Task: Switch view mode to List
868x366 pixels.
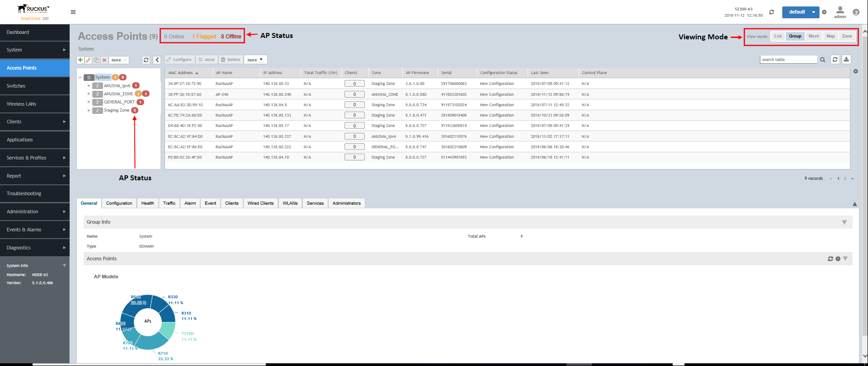Action: pos(778,36)
